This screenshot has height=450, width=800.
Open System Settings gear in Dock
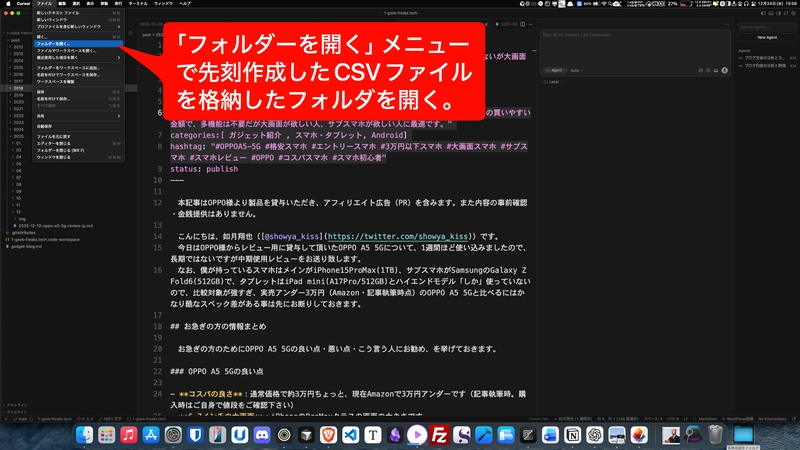coord(173,435)
